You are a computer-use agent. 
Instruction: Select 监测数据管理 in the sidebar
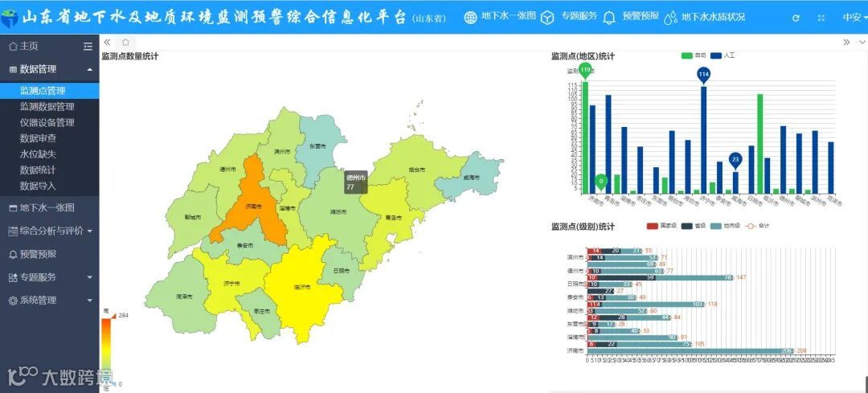pos(49,106)
